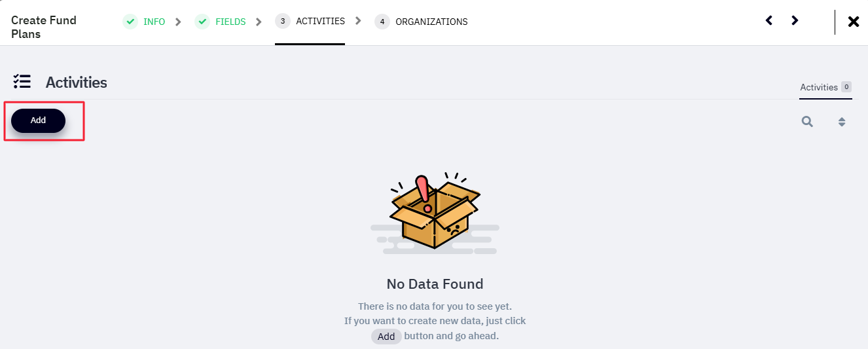Click the empty box illustration
The height and width of the screenshot is (349, 868).
tap(435, 211)
